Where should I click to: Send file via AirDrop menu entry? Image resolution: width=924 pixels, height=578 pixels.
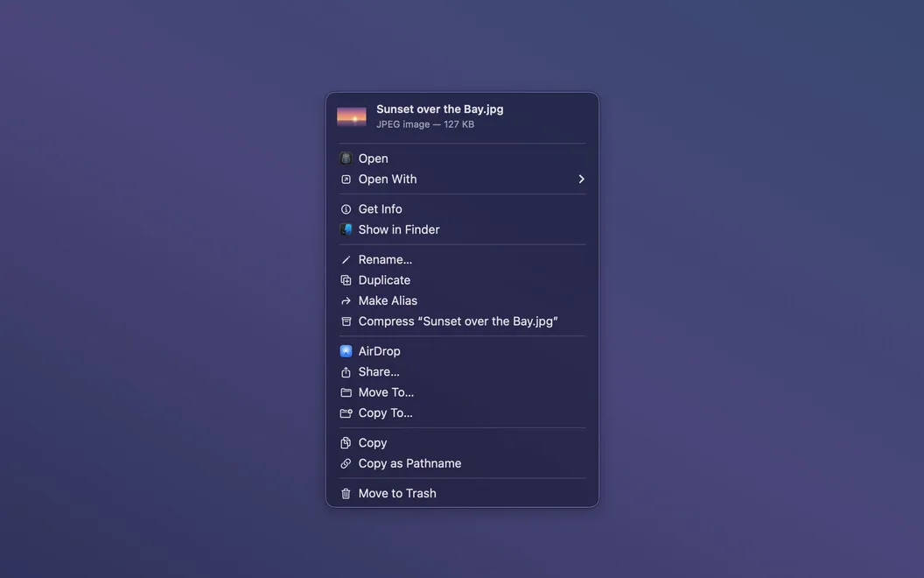point(462,351)
